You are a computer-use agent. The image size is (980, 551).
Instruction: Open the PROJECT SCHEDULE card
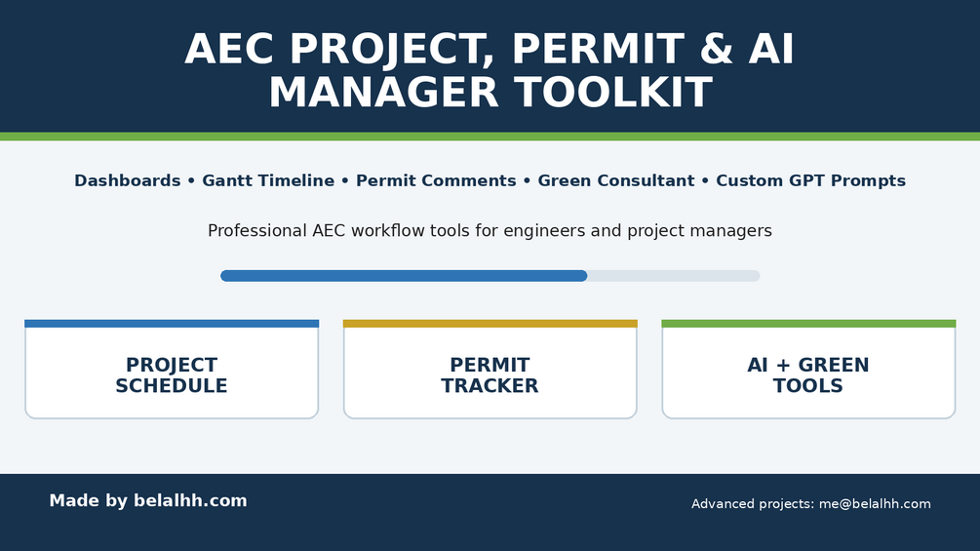coord(172,370)
